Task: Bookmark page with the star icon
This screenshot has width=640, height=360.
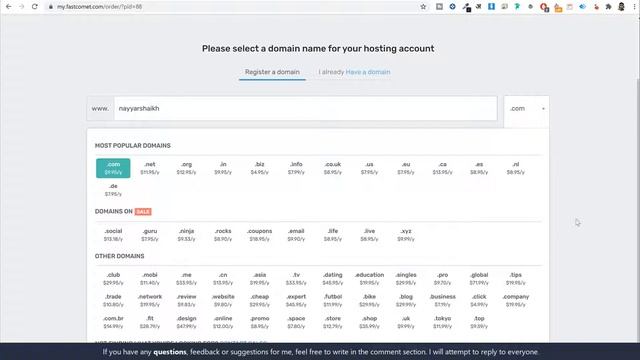Action: (x=423, y=7)
